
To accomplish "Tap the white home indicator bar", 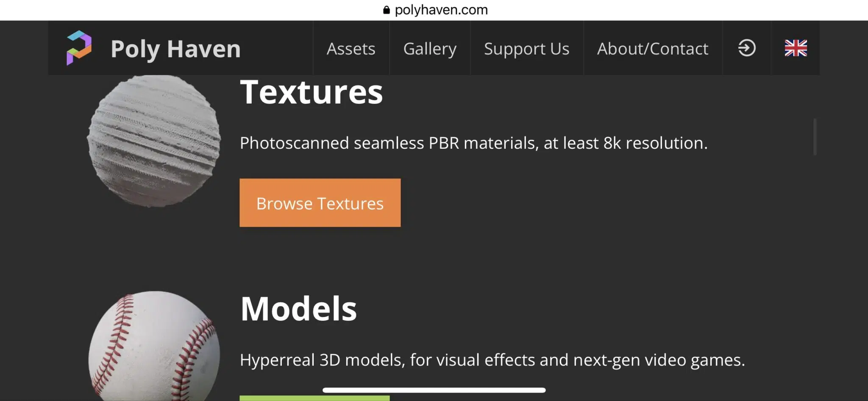I will point(434,390).
